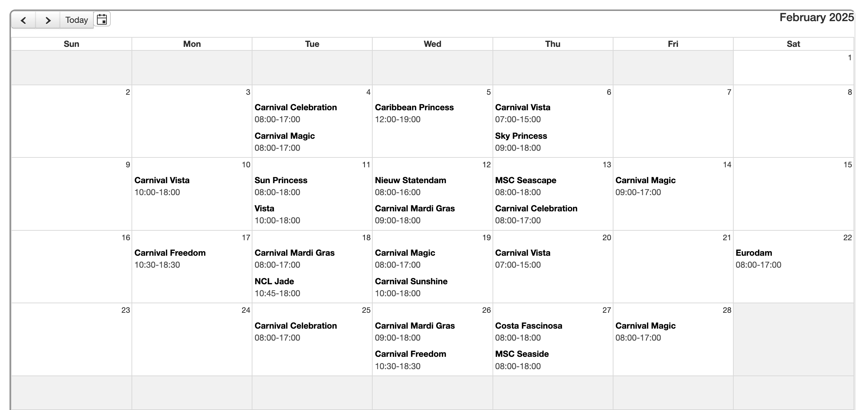This screenshot has height=410, width=868.
Task: Click the Today button
Action: coord(77,20)
